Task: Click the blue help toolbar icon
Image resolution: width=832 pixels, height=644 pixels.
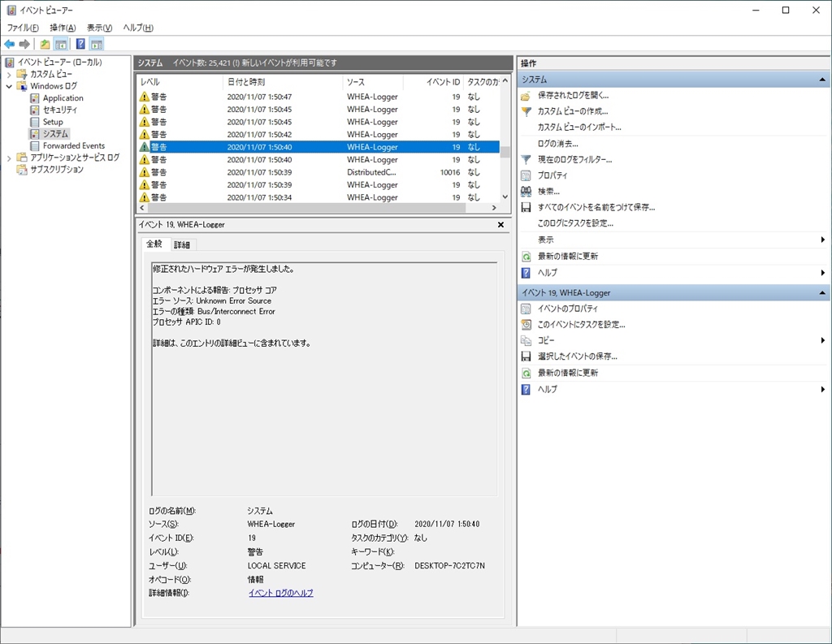Action: [x=80, y=44]
